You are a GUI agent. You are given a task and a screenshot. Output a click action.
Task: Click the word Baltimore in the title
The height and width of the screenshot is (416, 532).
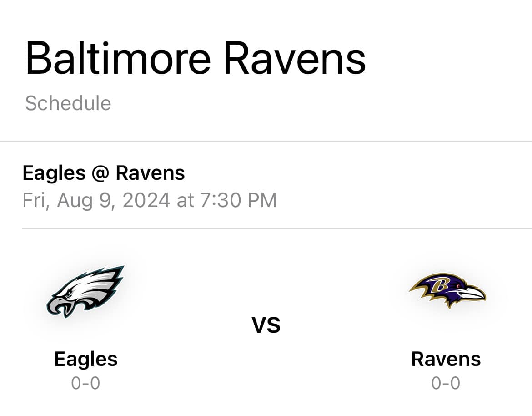pyautogui.click(x=118, y=58)
